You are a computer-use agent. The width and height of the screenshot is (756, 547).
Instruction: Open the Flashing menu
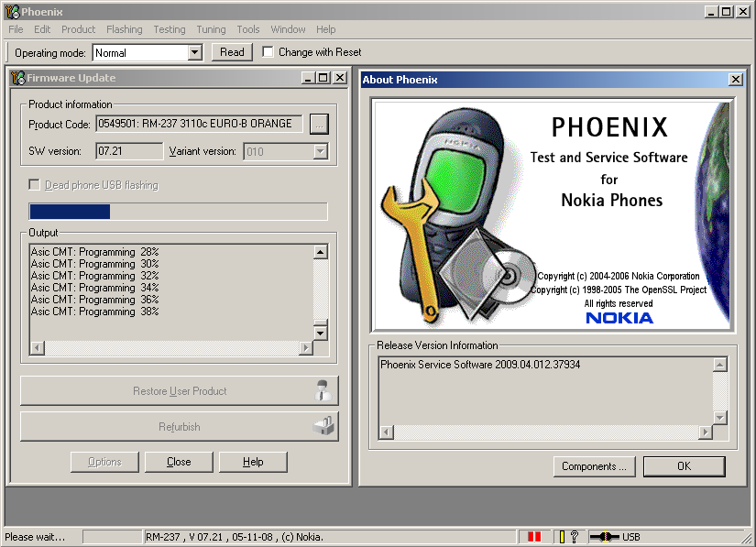124,29
